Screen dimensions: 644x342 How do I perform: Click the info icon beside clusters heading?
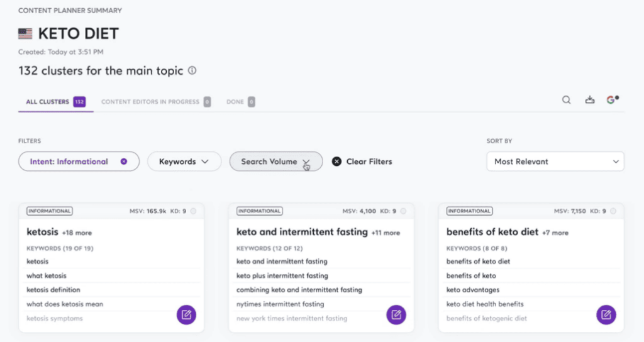[192, 70]
